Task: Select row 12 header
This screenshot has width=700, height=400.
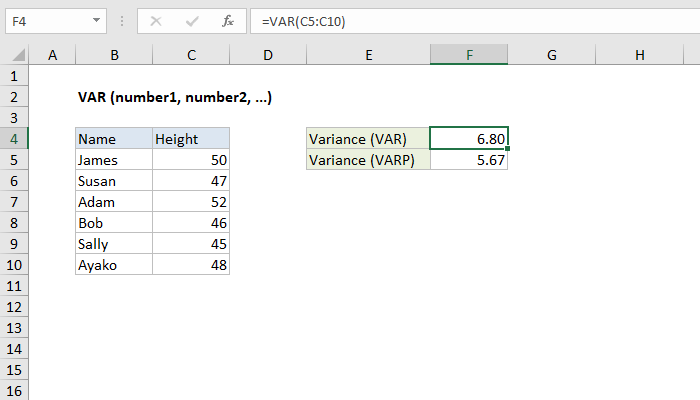Action: click(14, 307)
